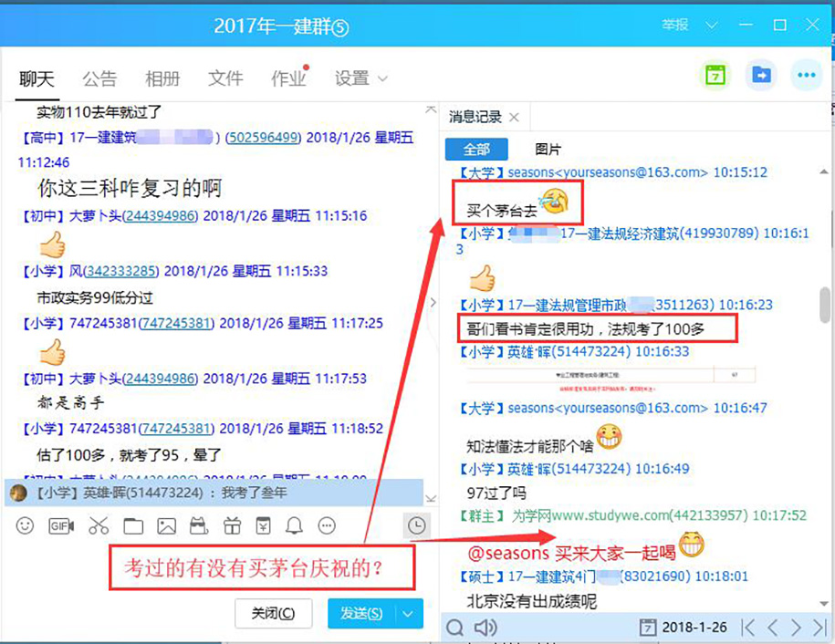Toggle the speaker sound icon in the history bar
This screenshot has width=835, height=644.
point(485,628)
